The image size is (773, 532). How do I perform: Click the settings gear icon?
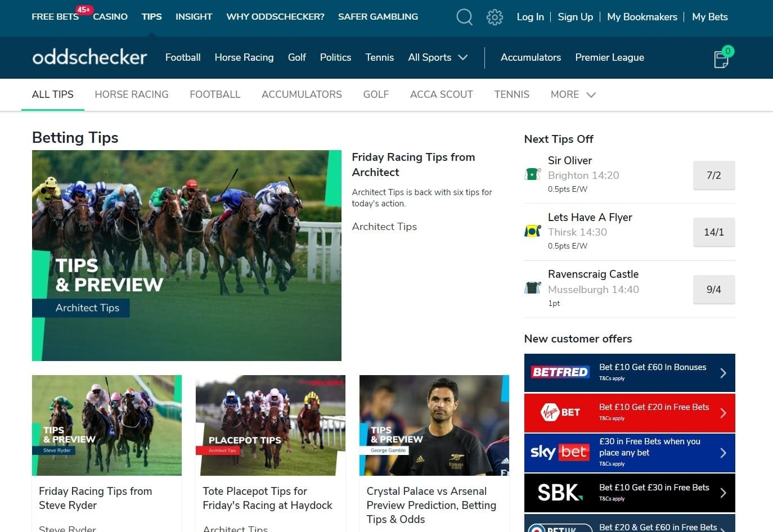pos(495,17)
